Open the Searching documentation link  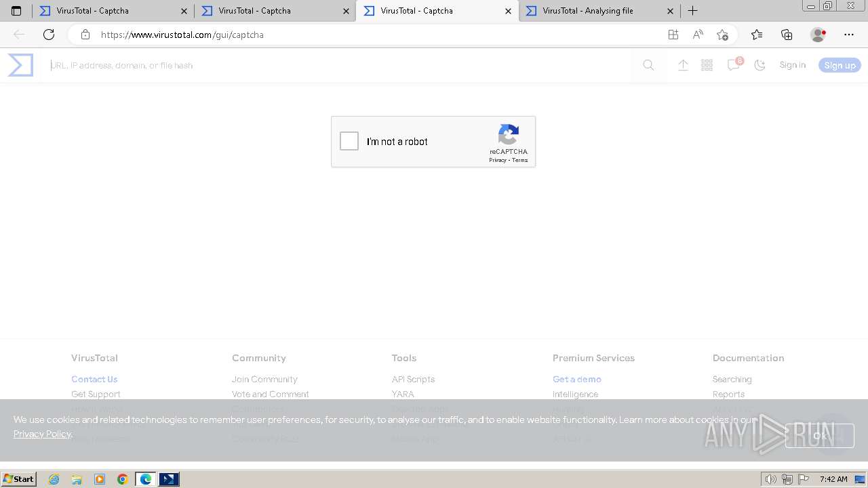(x=732, y=379)
